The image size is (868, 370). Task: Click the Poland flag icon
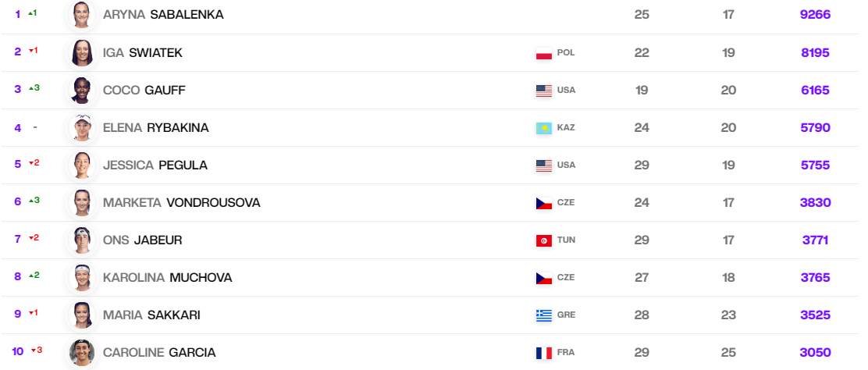tap(543, 54)
